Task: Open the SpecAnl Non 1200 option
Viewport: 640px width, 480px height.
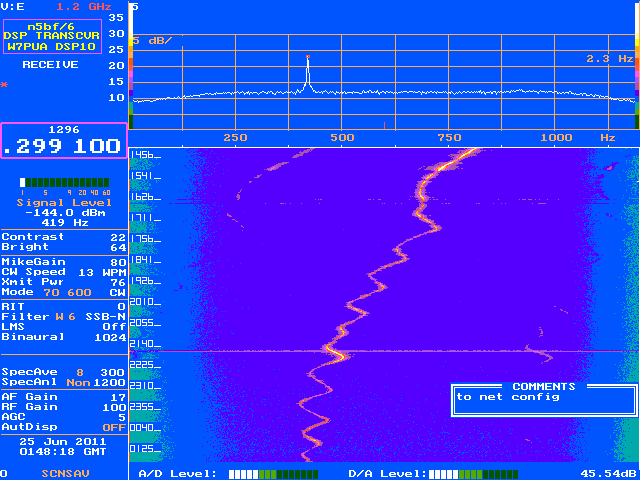Action: (64, 382)
